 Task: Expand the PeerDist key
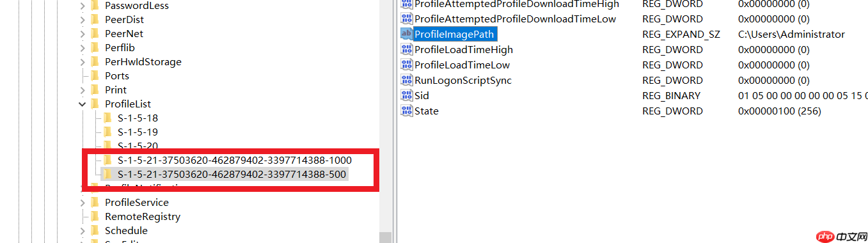83,19
